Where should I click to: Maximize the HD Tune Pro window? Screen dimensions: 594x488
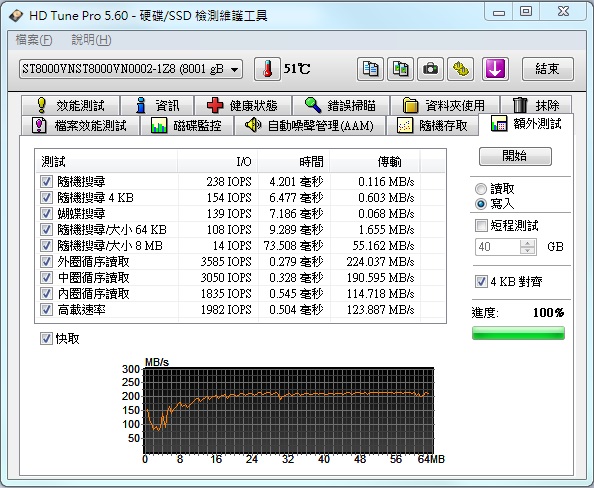pos(526,12)
